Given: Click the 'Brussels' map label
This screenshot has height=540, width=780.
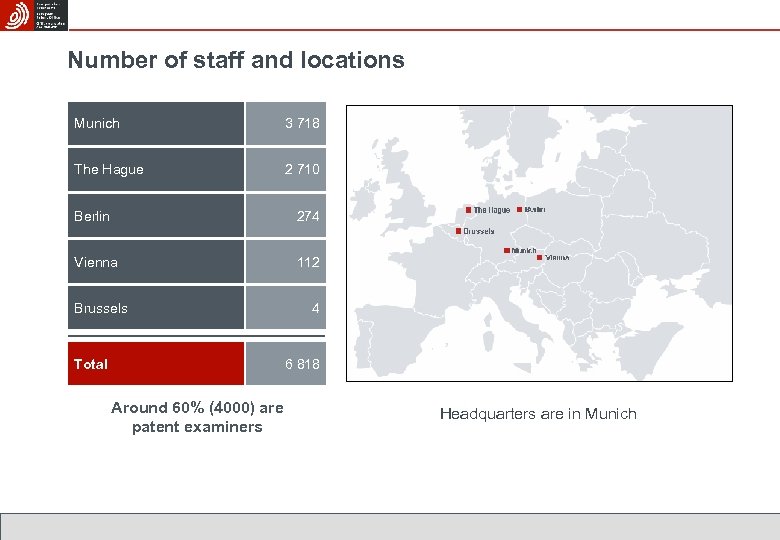Looking at the screenshot, I should click(479, 231).
